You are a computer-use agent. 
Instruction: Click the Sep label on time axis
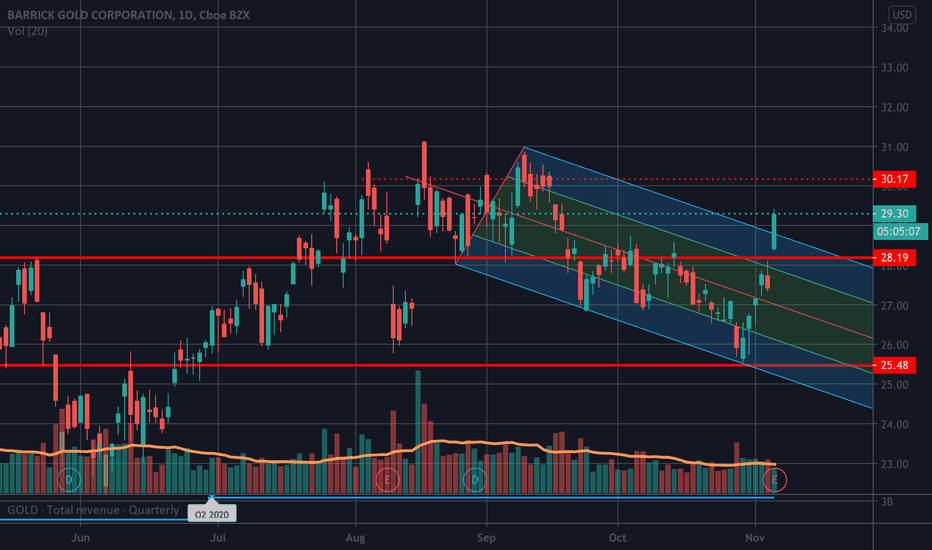pyautogui.click(x=486, y=538)
